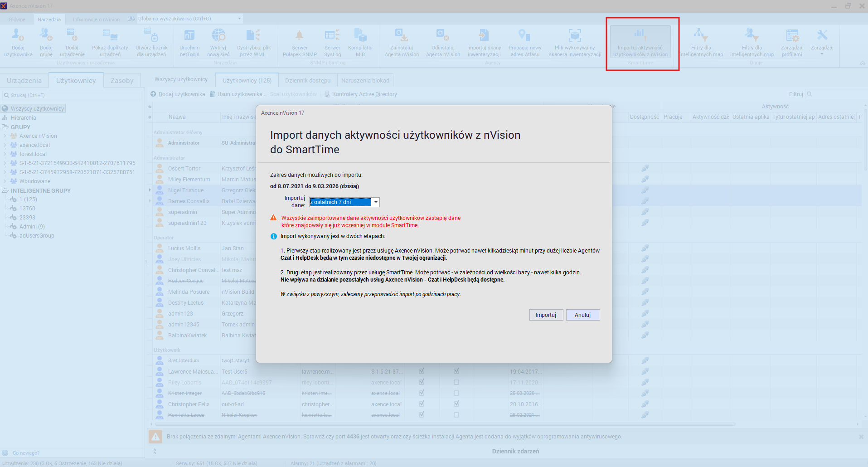Click Anuluj to cancel the import
The height and width of the screenshot is (467, 868).
click(582, 315)
